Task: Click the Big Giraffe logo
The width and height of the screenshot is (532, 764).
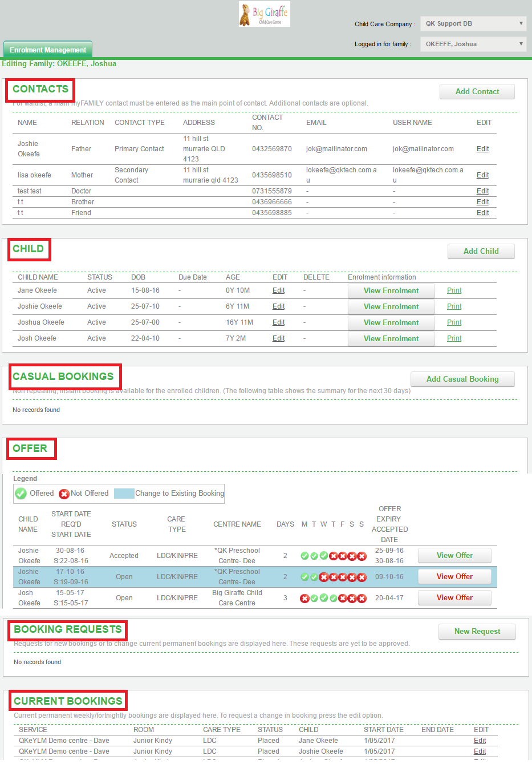Action: tap(264, 14)
